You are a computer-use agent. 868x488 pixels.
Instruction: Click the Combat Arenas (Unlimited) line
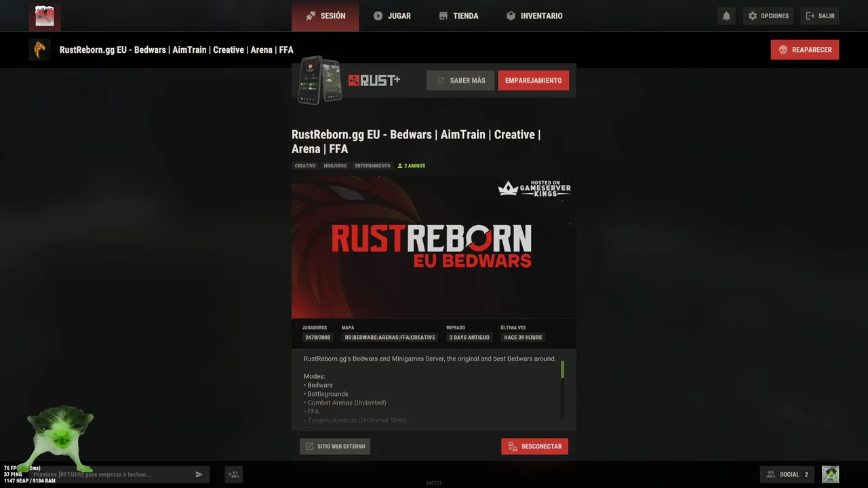click(x=347, y=403)
